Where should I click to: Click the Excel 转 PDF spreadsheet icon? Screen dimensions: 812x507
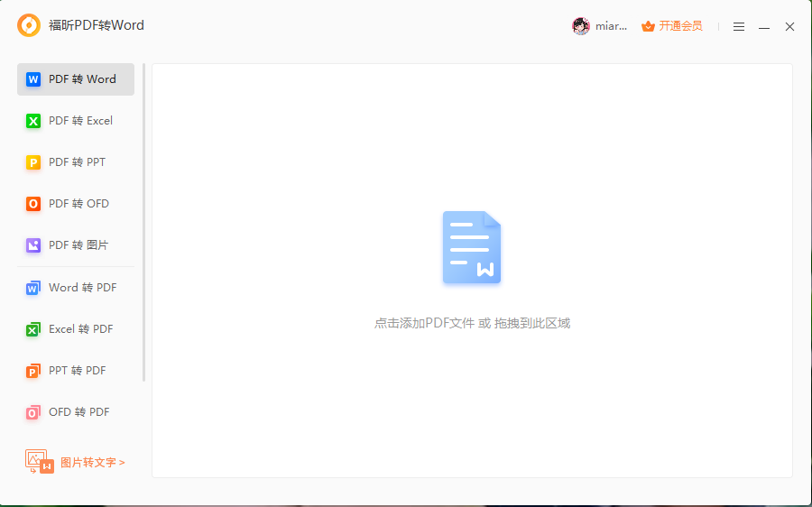pos(33,329)
